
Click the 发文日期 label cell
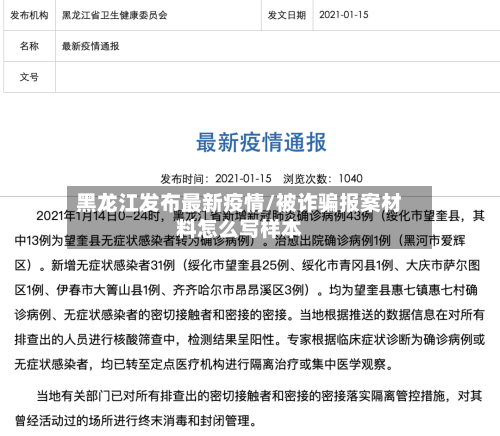[287, 15]
